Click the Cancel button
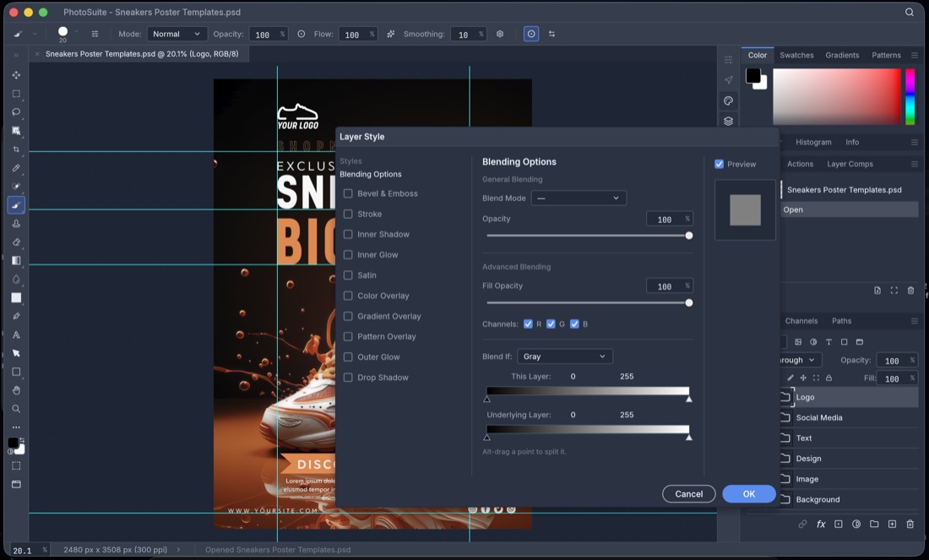The width and height of the screenshot is (929, 560). (688, 493)
